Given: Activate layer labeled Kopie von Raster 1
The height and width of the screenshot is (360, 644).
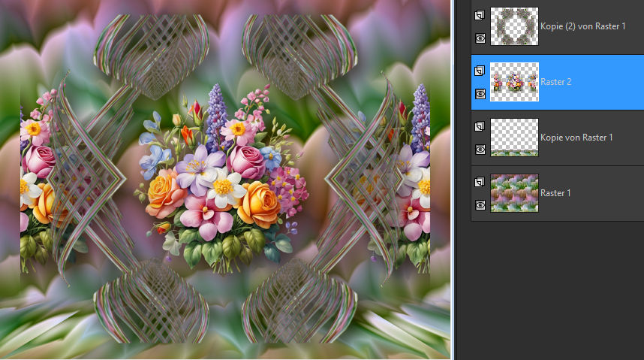Looking at the screenshot, I should tap(576, 138).
